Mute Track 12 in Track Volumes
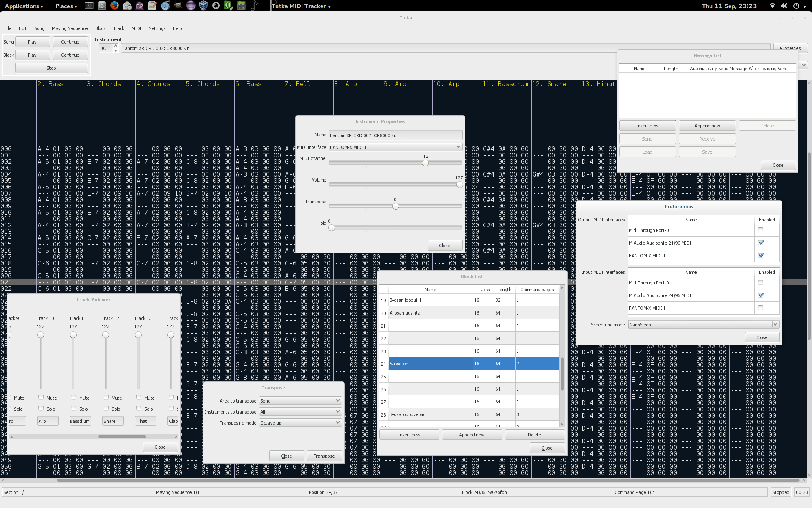 point(106,397)
